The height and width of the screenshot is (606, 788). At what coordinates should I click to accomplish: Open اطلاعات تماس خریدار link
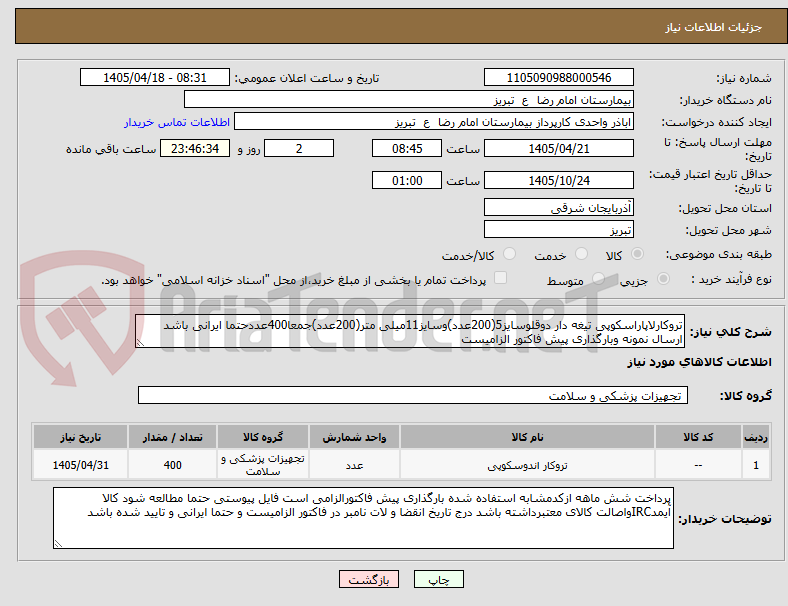(177, 122)
